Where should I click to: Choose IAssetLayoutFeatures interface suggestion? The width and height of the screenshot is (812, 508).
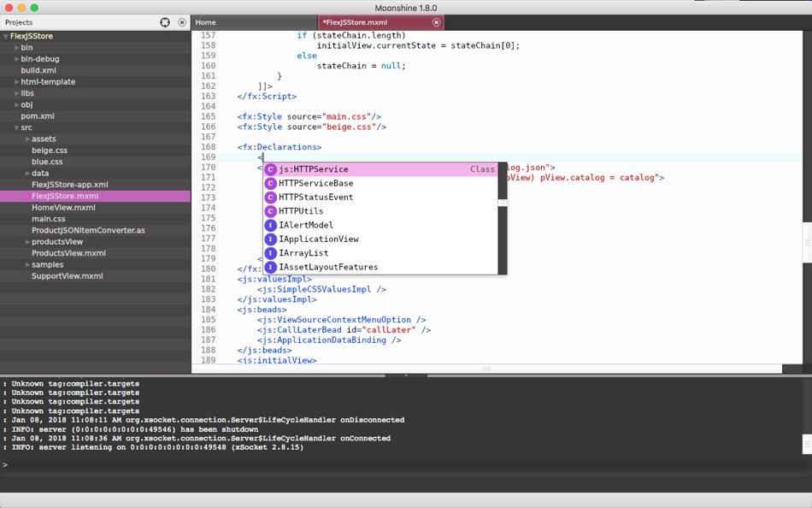(380, 267)
